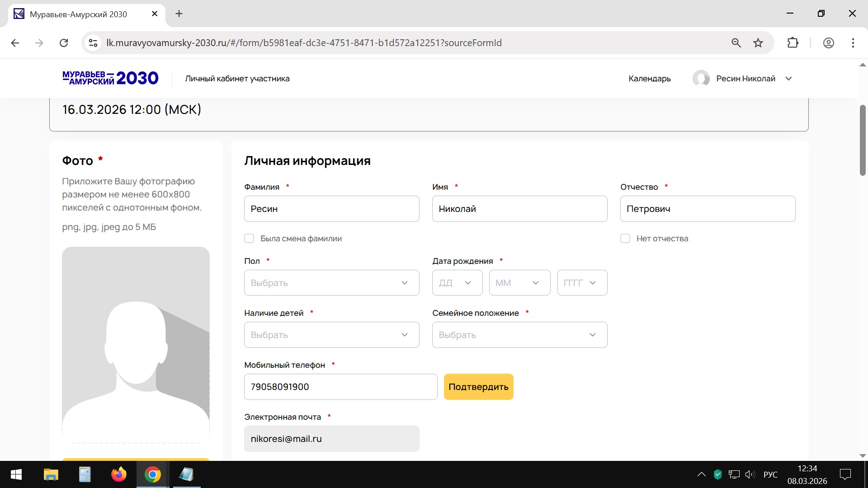
Task: Open the Chrome three-dot menu
Action: coord(853,43)
